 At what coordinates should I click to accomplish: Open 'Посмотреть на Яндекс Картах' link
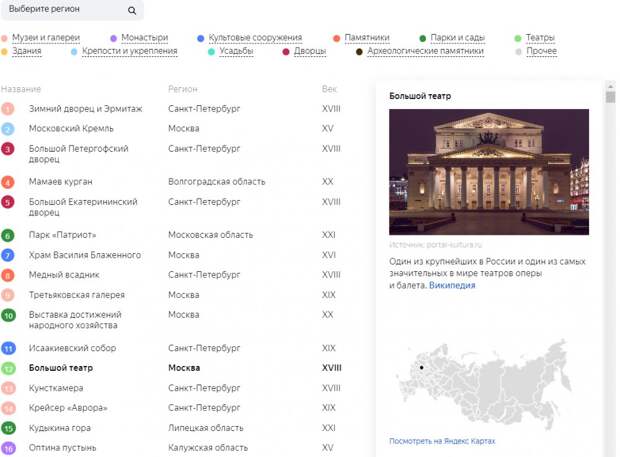(442, 441)
